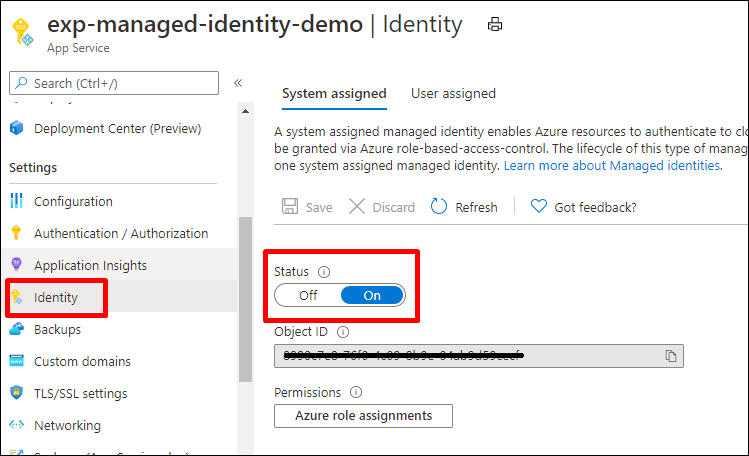Screen dimensions: 749x456
Task: Click the Refresh button
Action: [464, 207]
